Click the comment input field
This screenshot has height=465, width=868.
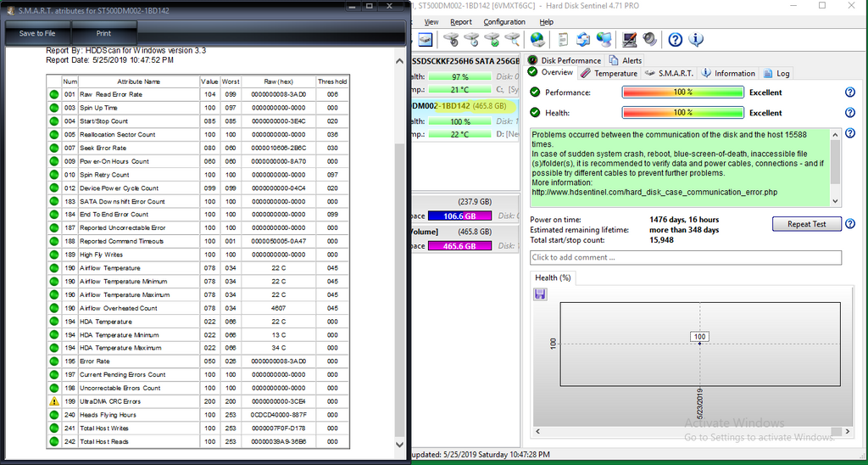[x=685, y=257]
